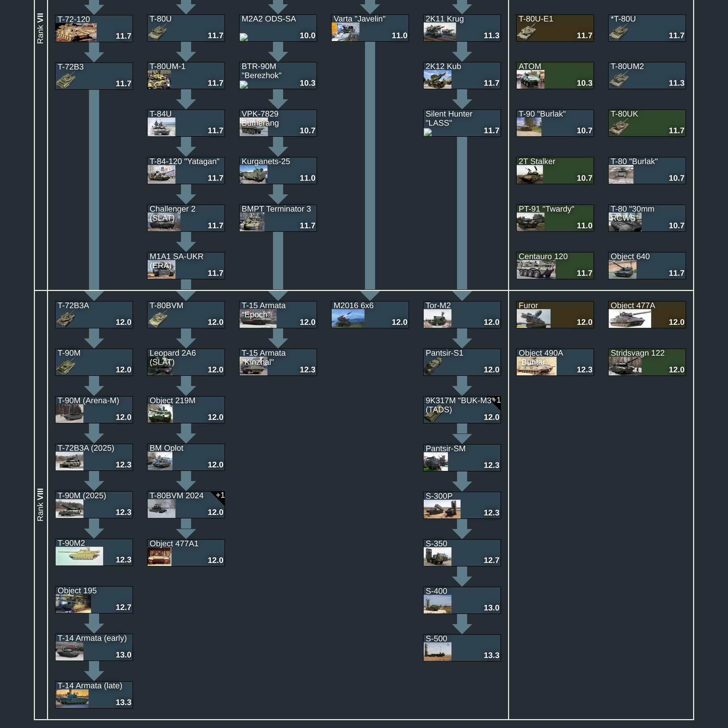
Task: Click broken image icon on Silent Hunter LASS
Action: coord(428,132)
